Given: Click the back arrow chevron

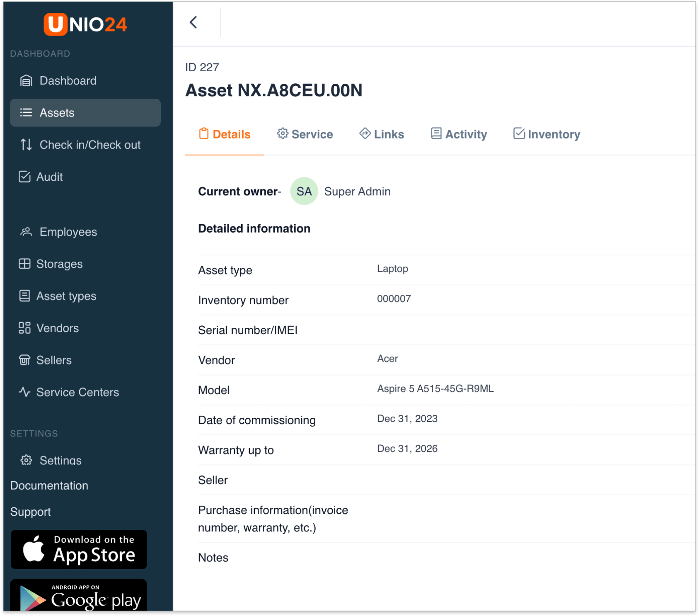Looking at the screenshot, I should point(193,22).
